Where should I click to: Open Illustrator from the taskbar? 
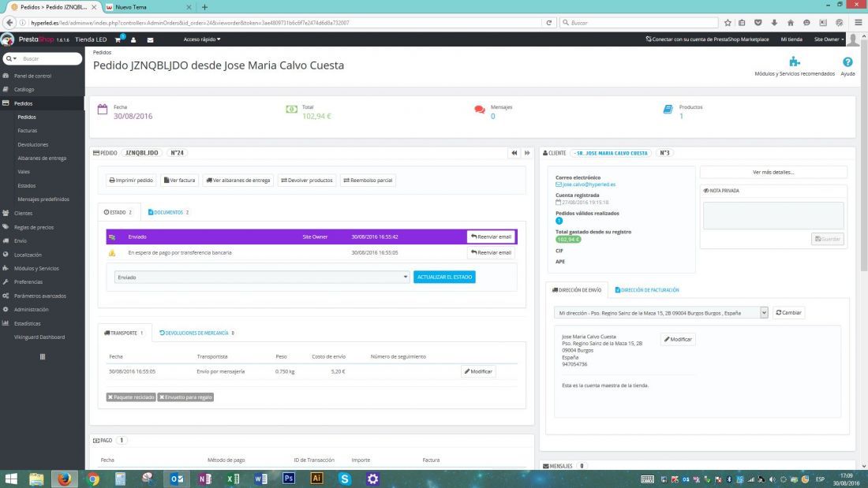316,479
